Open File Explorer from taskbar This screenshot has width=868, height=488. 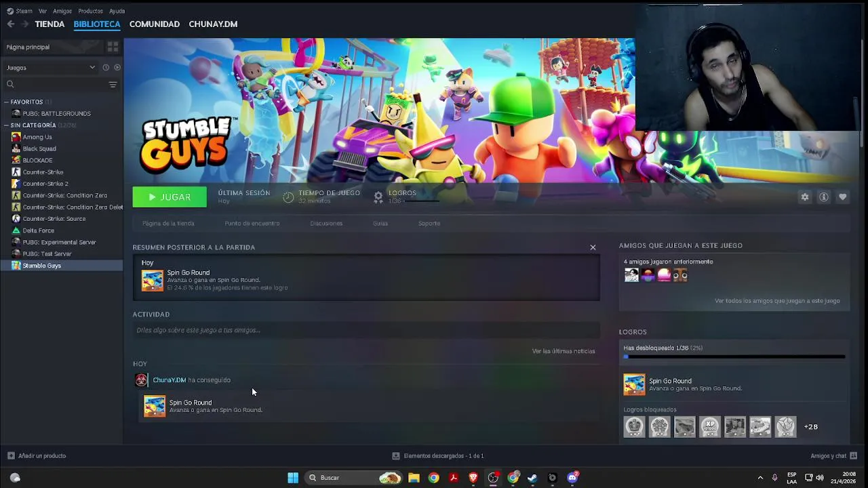pos(414,478)
